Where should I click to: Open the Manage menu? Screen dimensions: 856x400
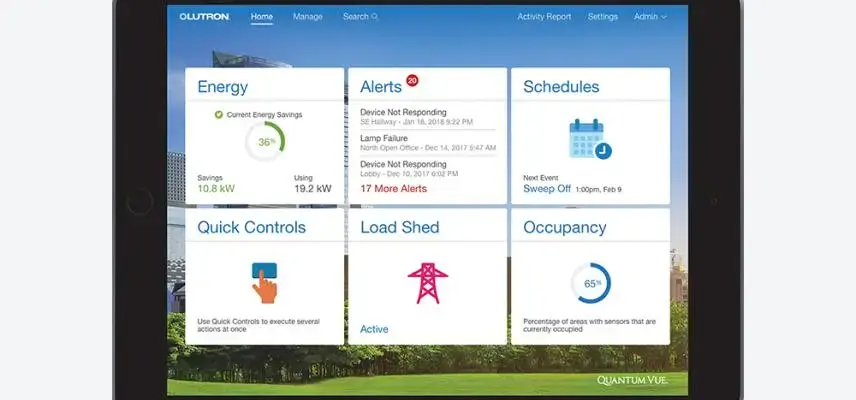308,17
